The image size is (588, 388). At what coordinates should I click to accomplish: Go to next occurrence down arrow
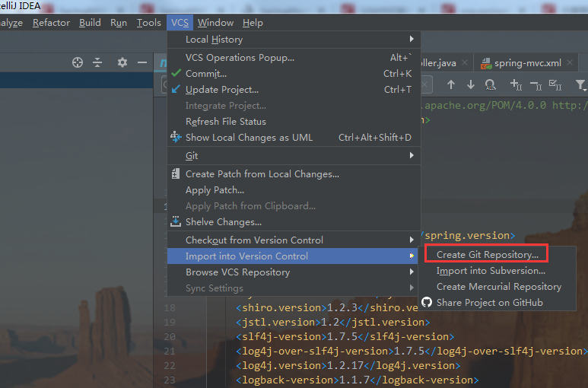coord(471,84)
